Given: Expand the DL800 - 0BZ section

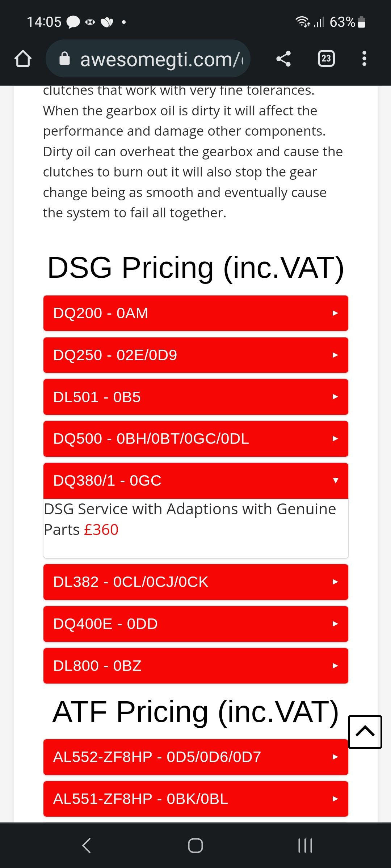Looking at the screenshot, I should point(195,666).
